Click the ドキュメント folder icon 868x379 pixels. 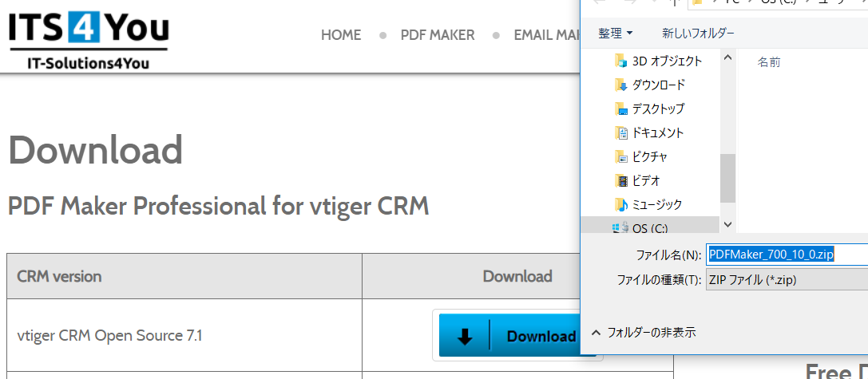[x=620, y=132]
